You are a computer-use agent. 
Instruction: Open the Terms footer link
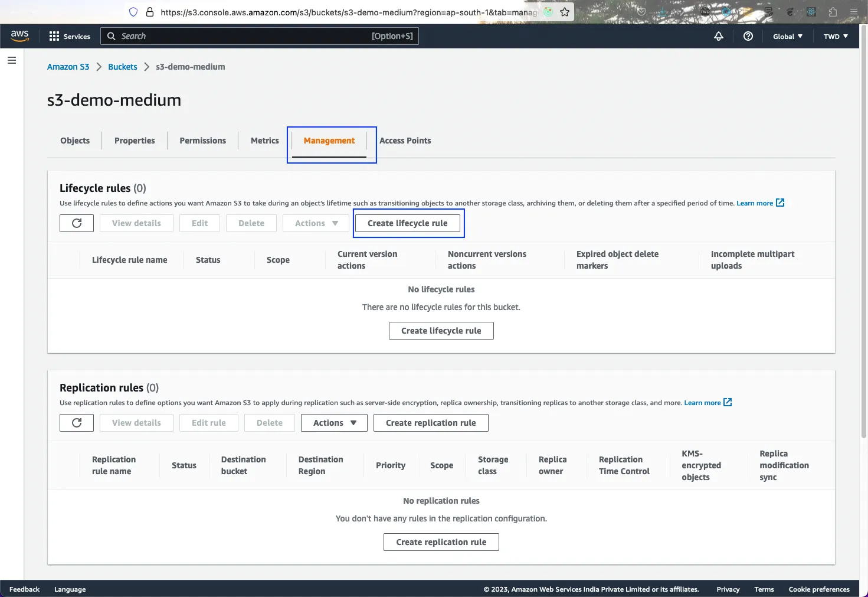coord(764,589)
